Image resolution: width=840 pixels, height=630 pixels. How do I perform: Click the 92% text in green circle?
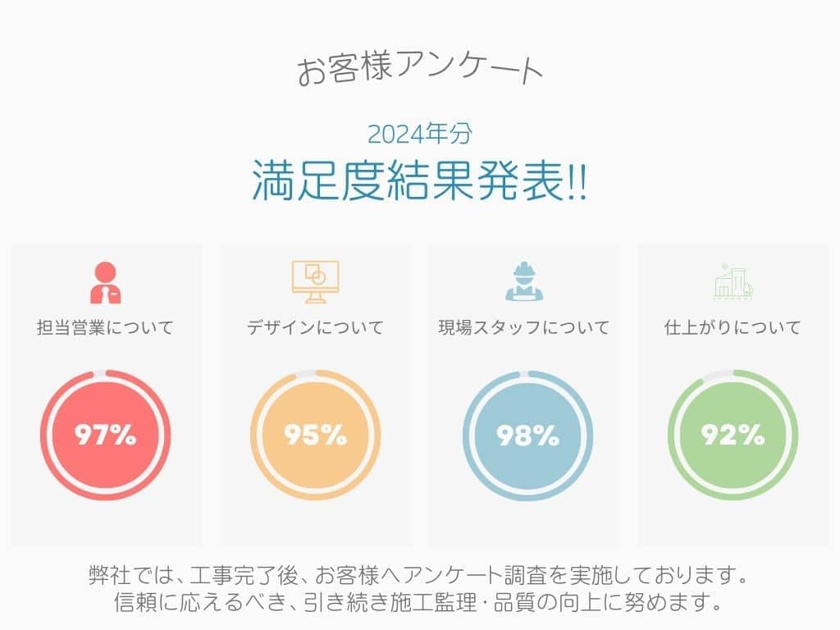(733, 435)
